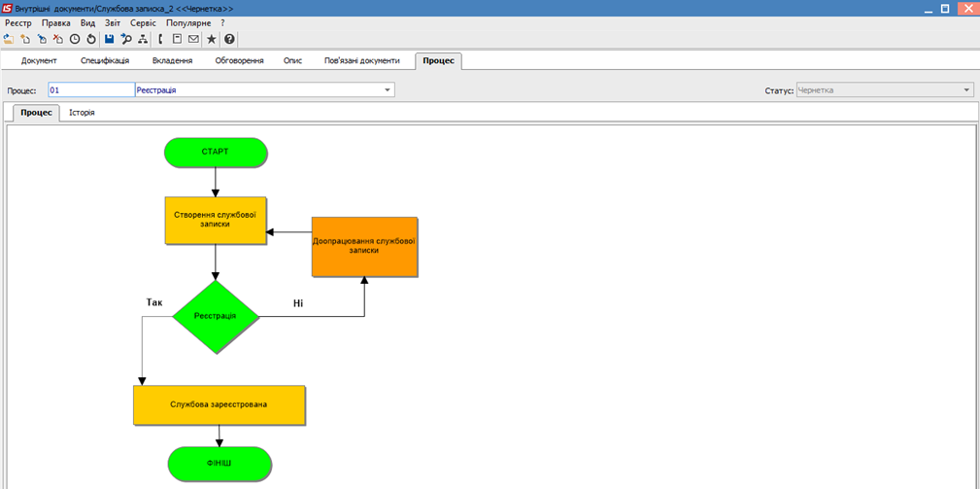980x489 pixels.
Task: Maximize the document window
Action: click(x=945, y=8)
